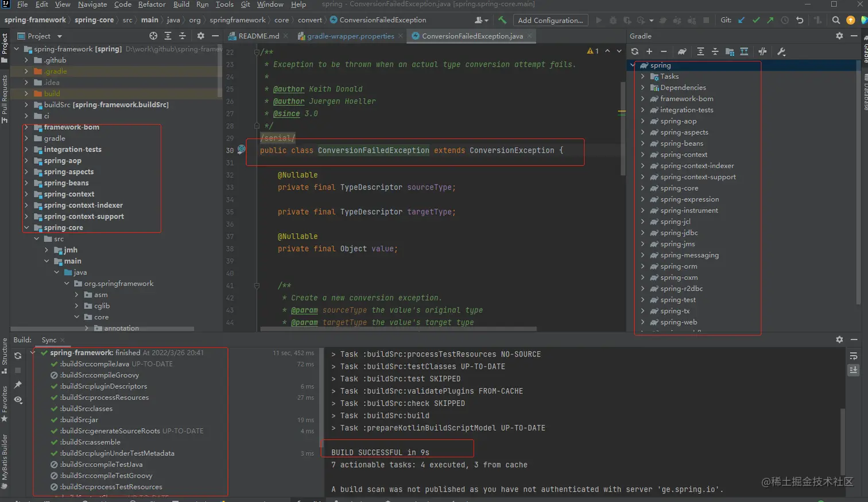Screen dimensions: 868x502
Task: Open the Navigate menu
Action: pyautogui.click(x=92, y=4)
